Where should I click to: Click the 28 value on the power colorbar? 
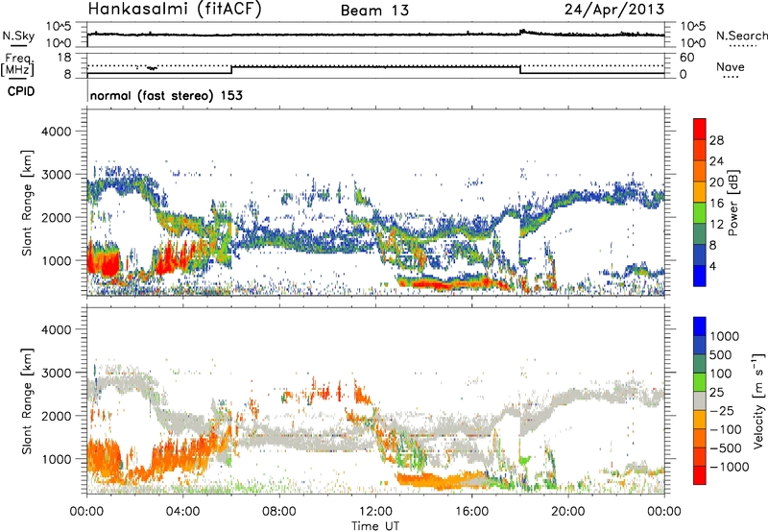tap(716, 140)
